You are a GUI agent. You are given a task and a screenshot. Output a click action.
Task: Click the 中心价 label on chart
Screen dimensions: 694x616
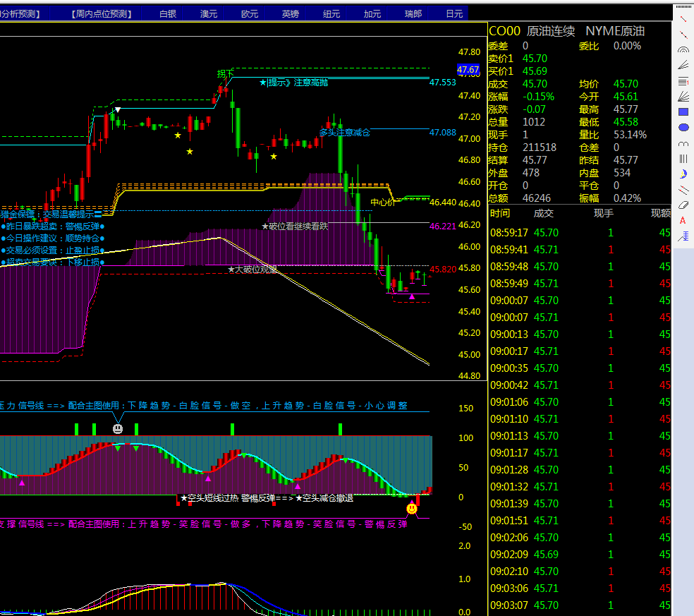tap(382, 203)
